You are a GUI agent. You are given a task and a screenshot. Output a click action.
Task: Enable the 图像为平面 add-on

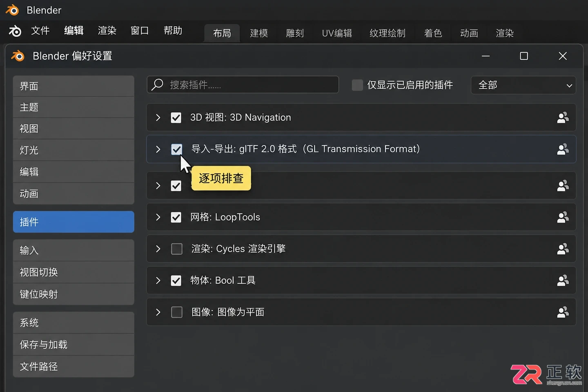click(176, 312)
